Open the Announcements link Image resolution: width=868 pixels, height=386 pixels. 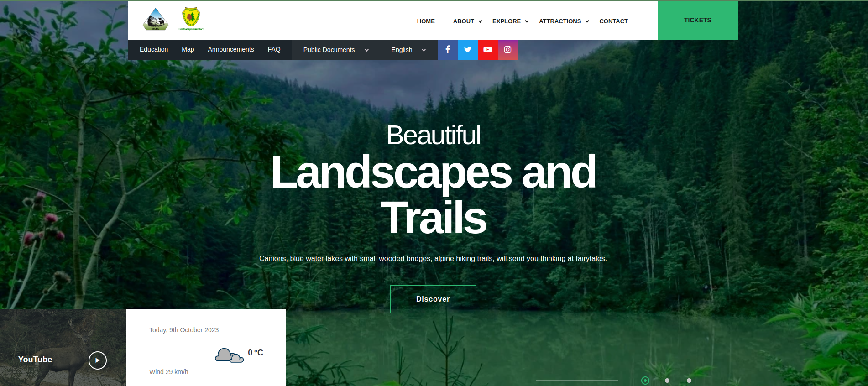[x=231, y=49]
